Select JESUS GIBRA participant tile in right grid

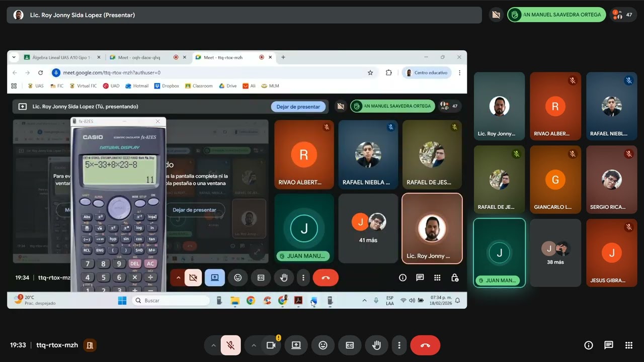(612, 253)
